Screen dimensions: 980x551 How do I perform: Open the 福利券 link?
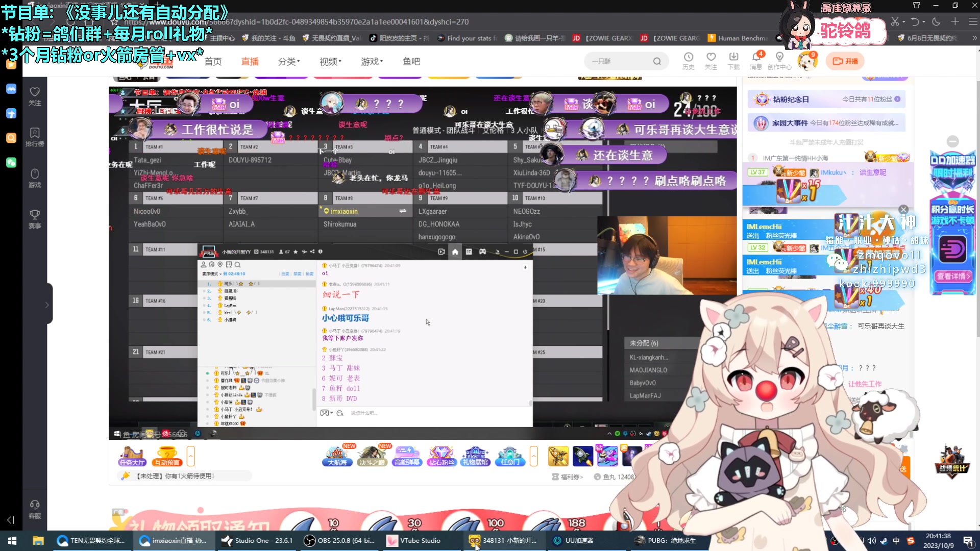[568, 477]
